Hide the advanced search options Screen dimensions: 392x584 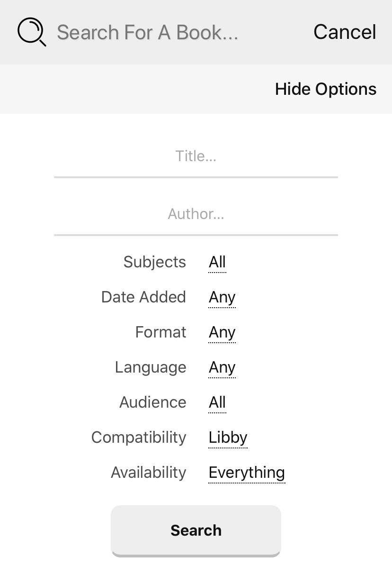point(326,89)
